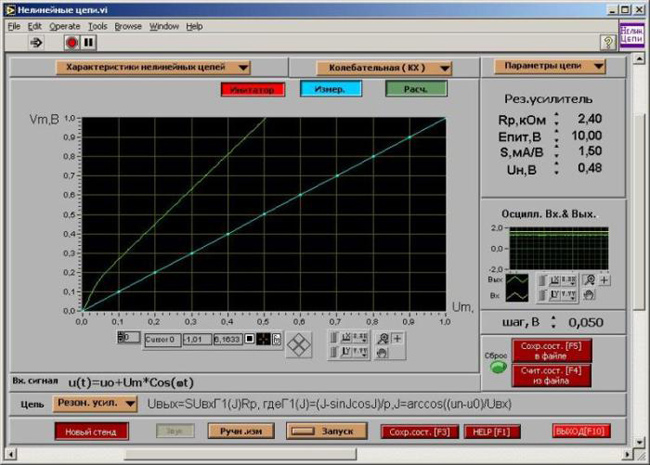This screenshot has height=465, width=650.
Task: Click the Rp value field 2,40
Action: (x=589, y=119)
